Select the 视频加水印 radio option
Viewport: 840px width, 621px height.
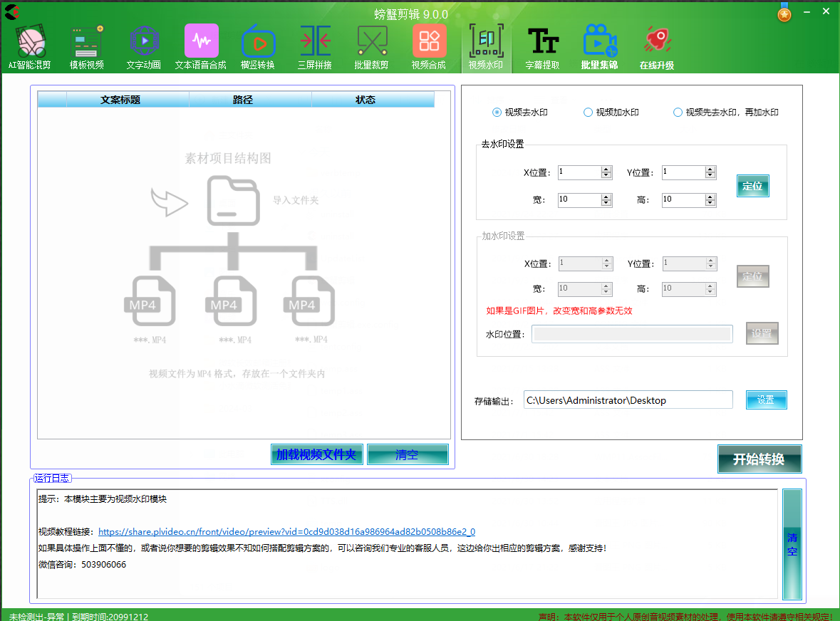pos(588,113)
